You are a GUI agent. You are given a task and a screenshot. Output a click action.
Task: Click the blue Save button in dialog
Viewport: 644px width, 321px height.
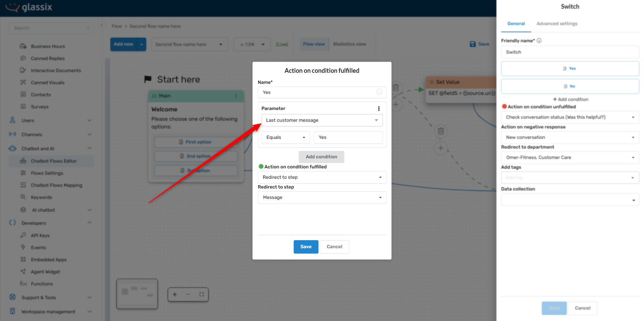[x=306, y=247]
